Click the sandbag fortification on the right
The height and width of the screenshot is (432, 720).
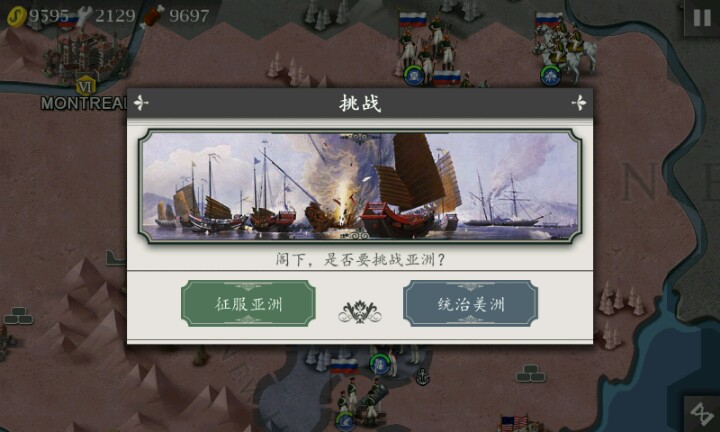530,374
